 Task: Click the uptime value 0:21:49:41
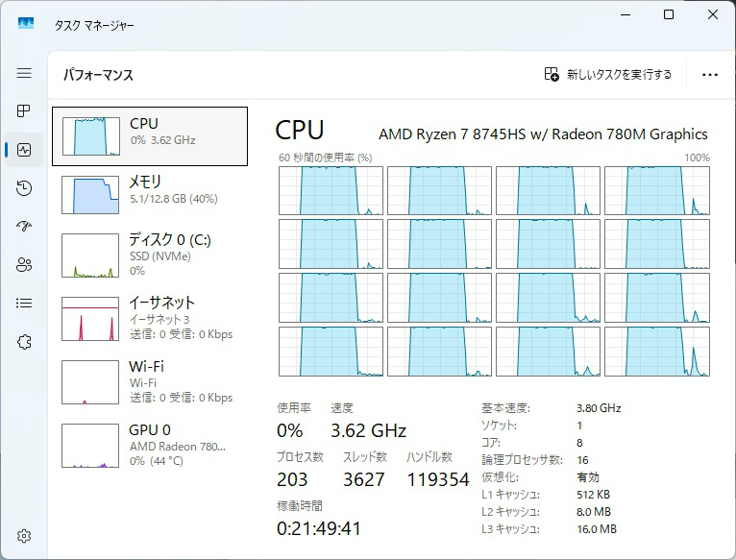[x=319, y=528]
